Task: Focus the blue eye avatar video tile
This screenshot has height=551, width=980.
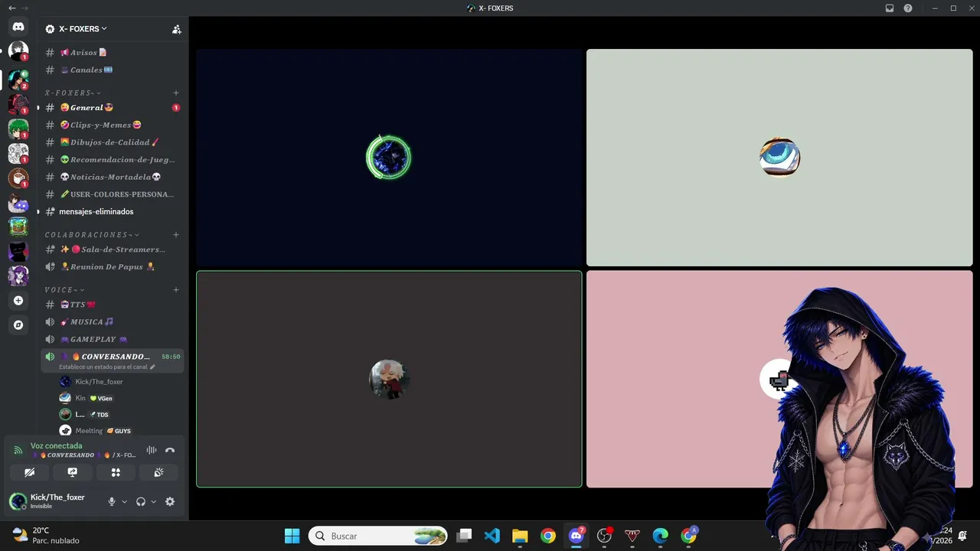Action: pos(779,158)
